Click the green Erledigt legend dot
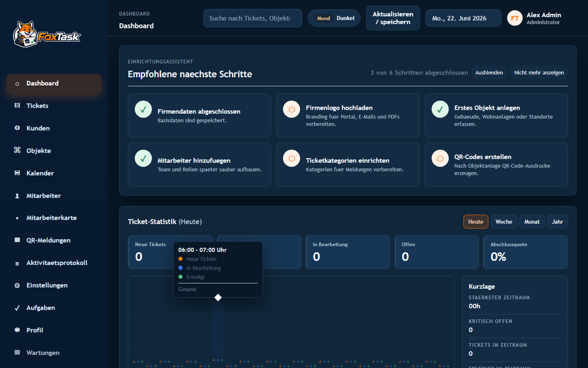The width and height of the screenshot is (588, 368). (x=180, y=277)
